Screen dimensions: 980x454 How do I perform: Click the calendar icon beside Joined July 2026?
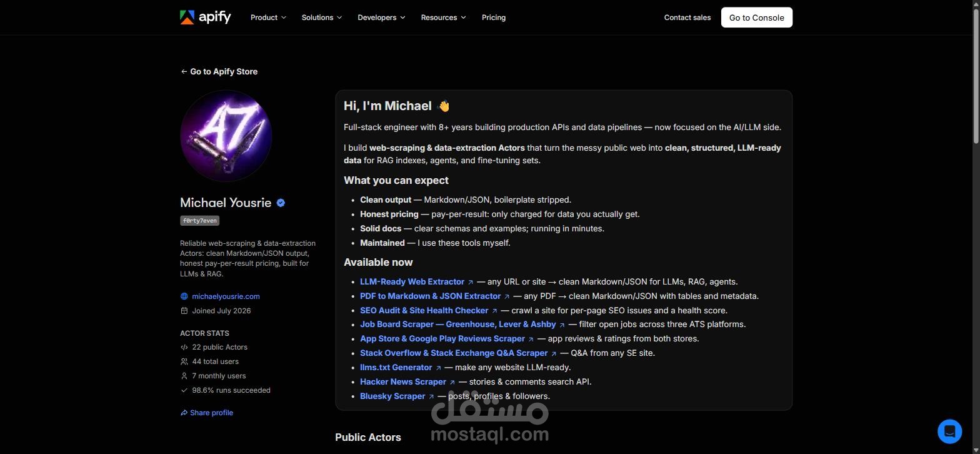click(184, 311)
